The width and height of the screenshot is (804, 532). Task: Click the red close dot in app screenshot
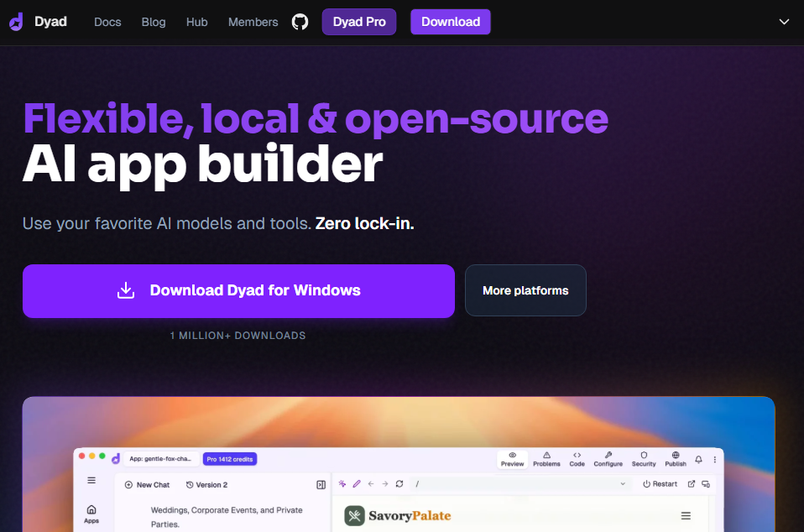coord(82,456)
